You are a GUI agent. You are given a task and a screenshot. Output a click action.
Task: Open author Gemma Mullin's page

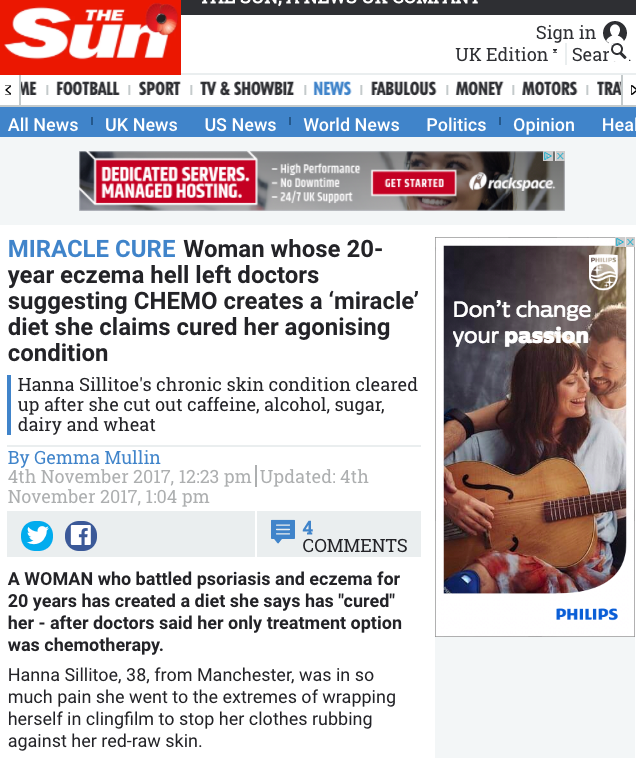click(x=97, y=457)
